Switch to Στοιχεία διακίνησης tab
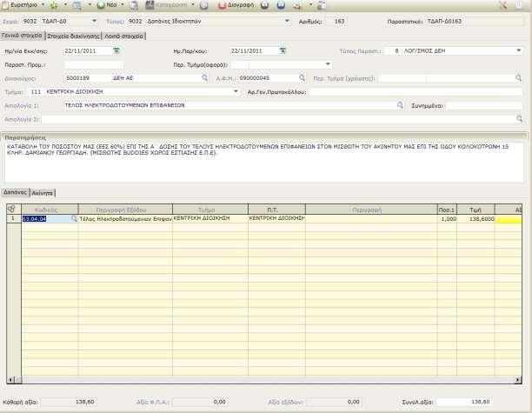 (x=73, y=36)
